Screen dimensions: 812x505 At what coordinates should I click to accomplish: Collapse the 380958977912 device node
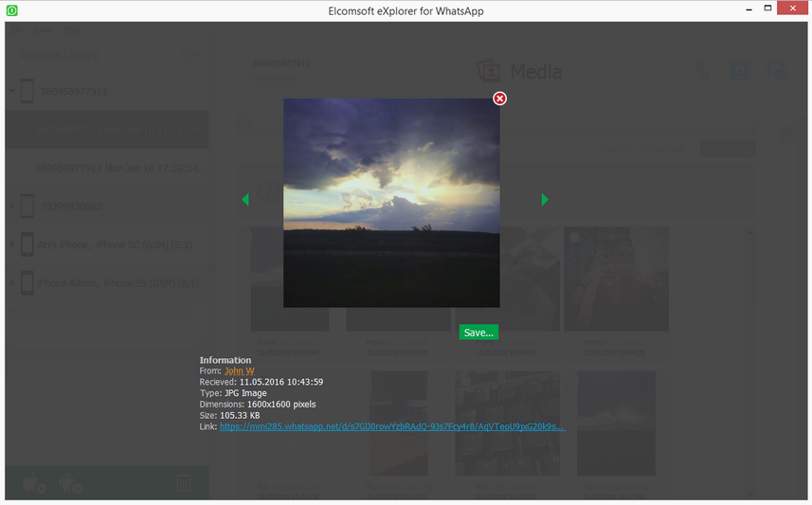pyautogui.click(x=12, y=91)
